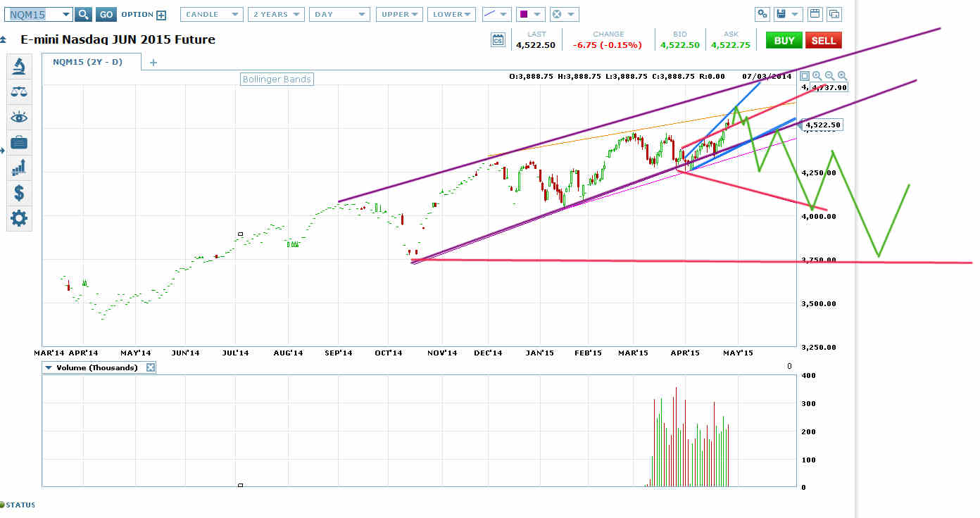980x518 pixels.
Task: Open the eye watchlist sidebar icon
Action: point(19,117)
